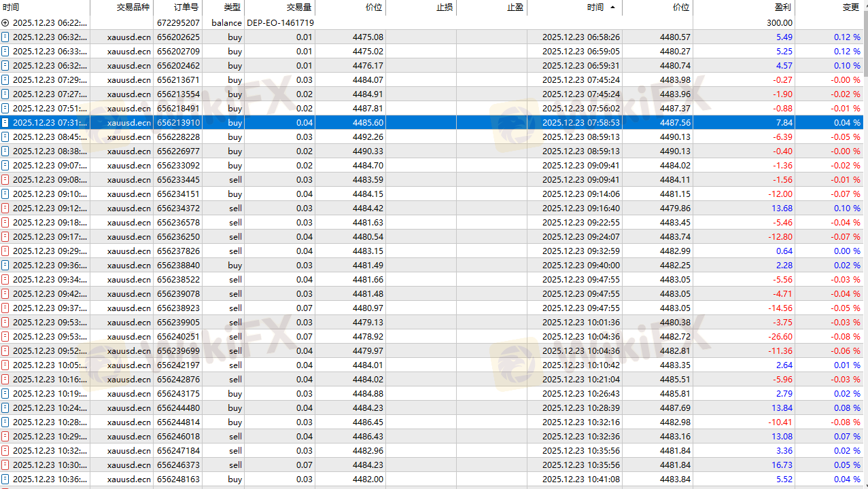Click the buy icon for order 656202625

click(x=5, y=37)
